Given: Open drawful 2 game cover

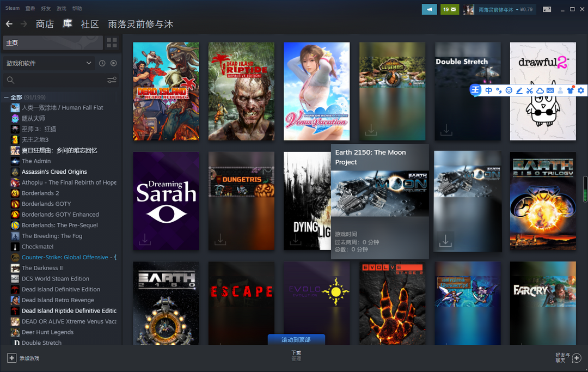Looking at the screenshot, I should coord(543,91).
